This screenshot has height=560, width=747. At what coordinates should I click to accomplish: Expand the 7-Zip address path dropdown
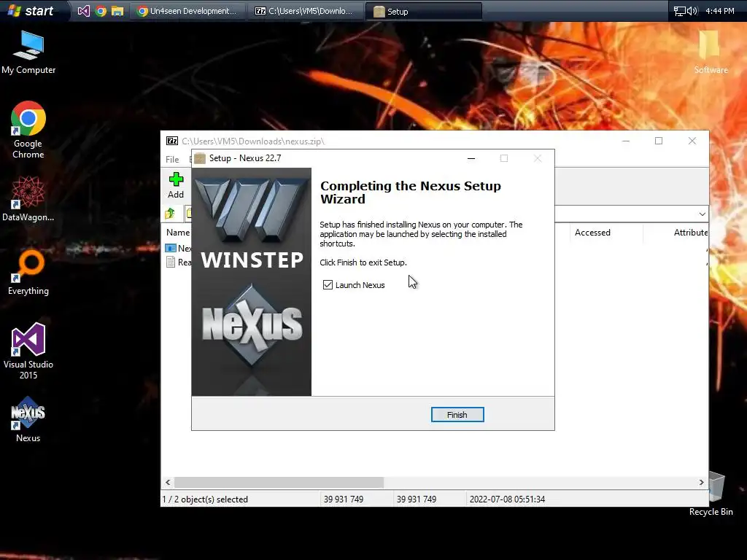(x=702, y=214)
